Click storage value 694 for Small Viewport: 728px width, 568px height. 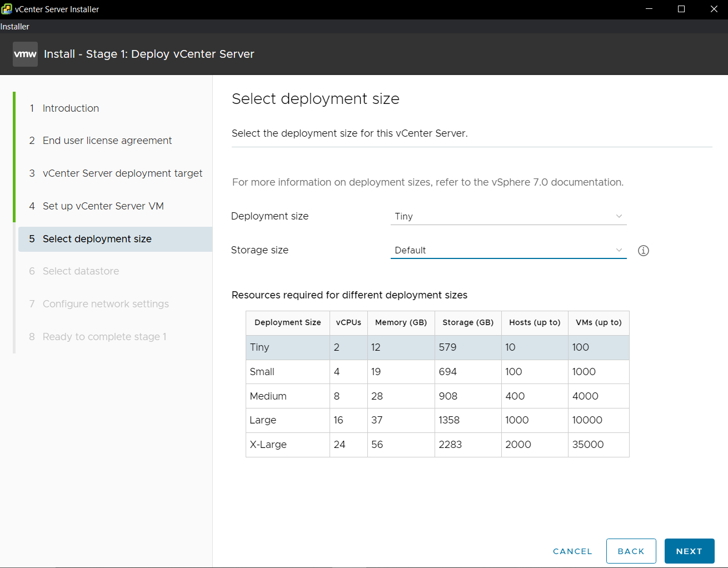click(x=447, y=372)
